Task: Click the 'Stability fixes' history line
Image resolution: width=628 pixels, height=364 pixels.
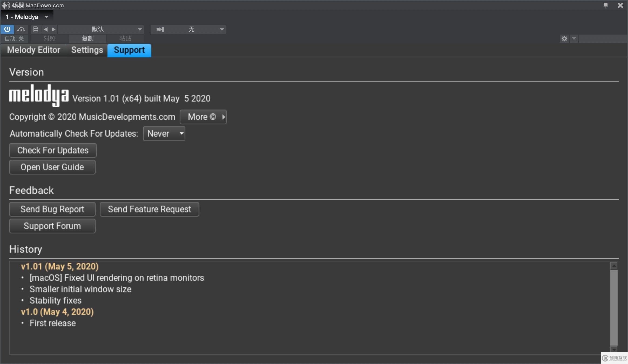Action: click(x=55, y=301)
